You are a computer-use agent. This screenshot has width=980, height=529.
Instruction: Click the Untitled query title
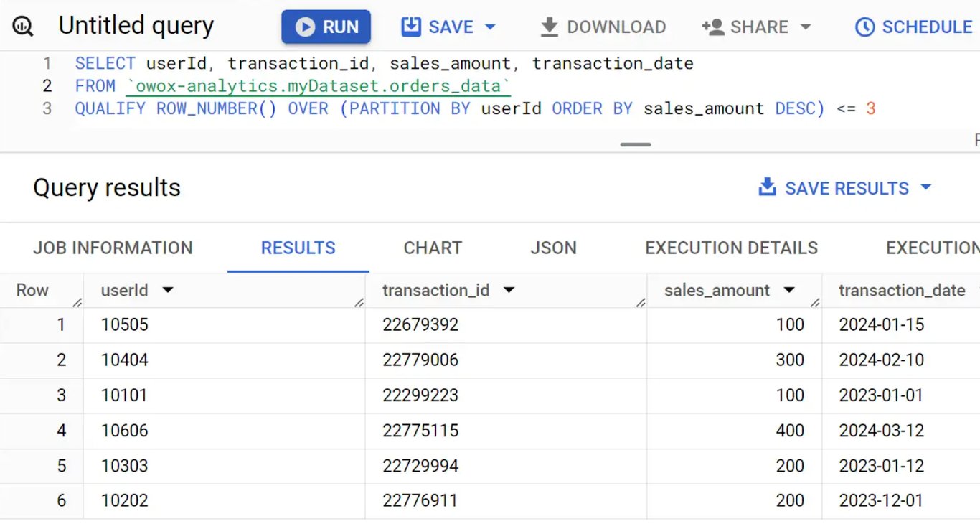coord(136,26)
